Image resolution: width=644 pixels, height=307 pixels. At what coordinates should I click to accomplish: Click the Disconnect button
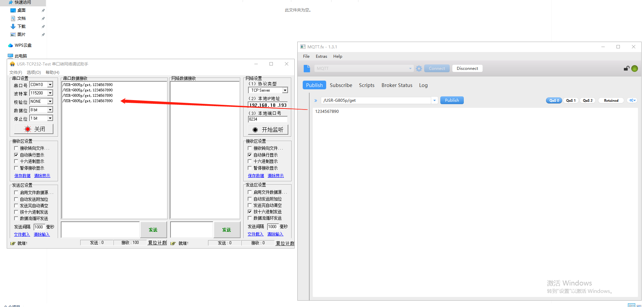(467, 69)
